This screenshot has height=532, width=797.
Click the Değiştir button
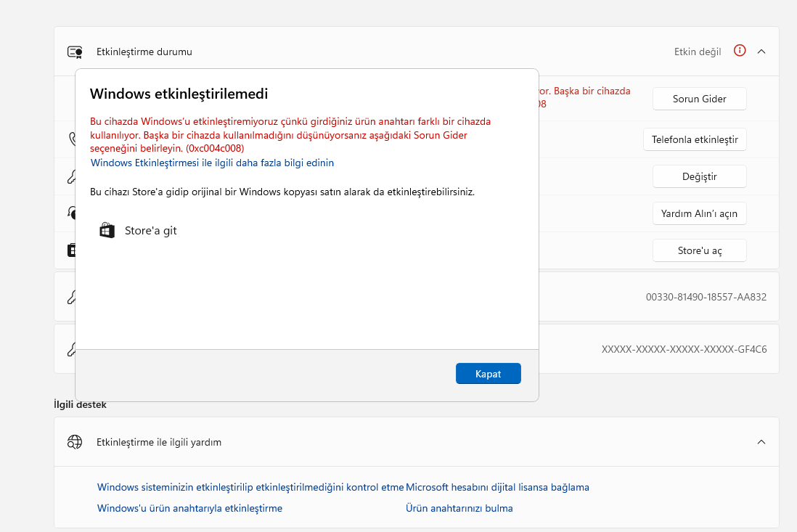[x=700, y=176]
